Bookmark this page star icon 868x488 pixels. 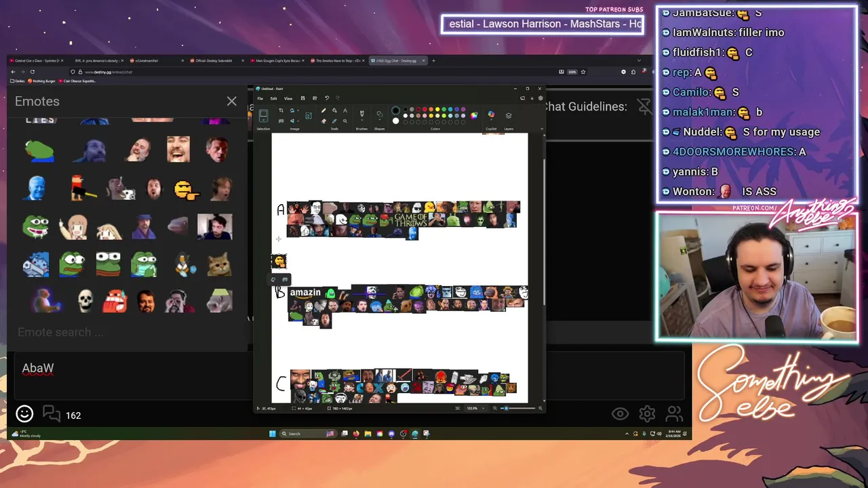583,72
